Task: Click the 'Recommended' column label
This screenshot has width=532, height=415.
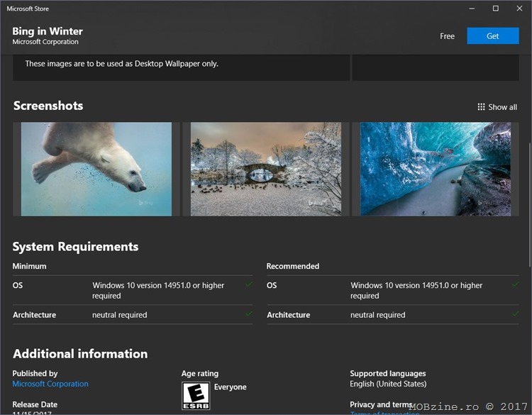Action: pyautogui.click(x=292, y=266)
